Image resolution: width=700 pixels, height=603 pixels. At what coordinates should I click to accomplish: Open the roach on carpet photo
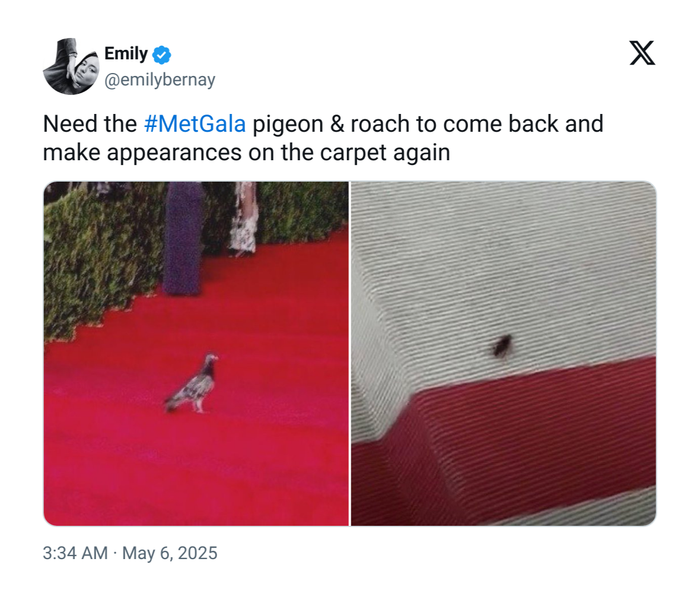504,353
